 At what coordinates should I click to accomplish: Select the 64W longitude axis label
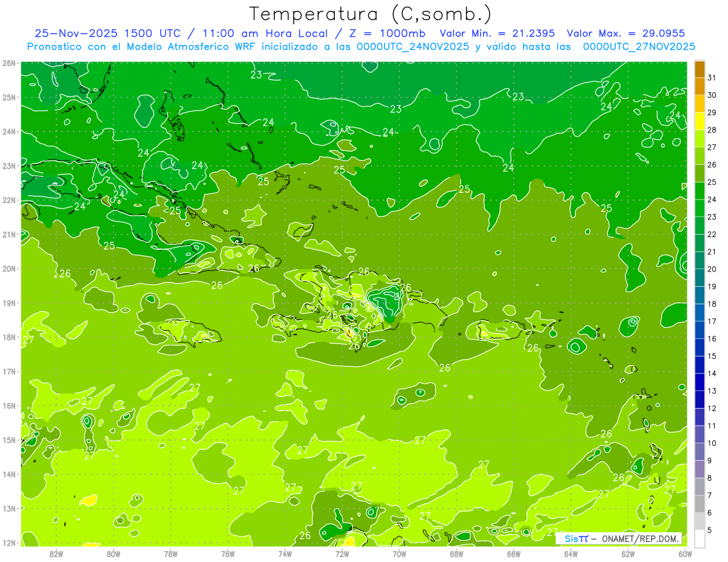coord(571,554)
